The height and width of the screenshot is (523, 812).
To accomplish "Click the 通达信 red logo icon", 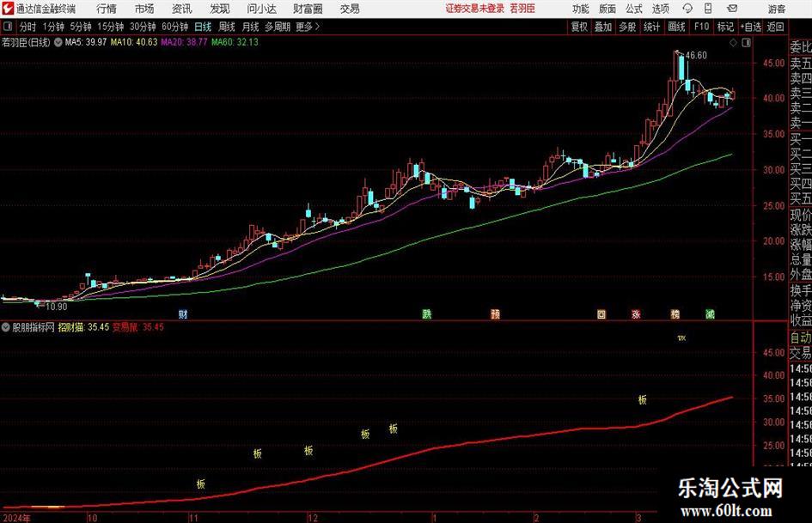I will coord(7,9).
